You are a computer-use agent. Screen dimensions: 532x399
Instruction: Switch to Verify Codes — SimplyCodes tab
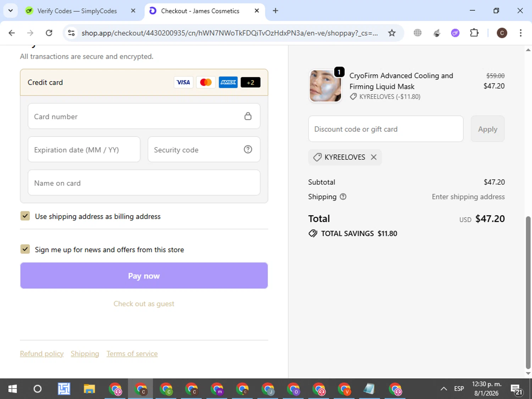77,11
